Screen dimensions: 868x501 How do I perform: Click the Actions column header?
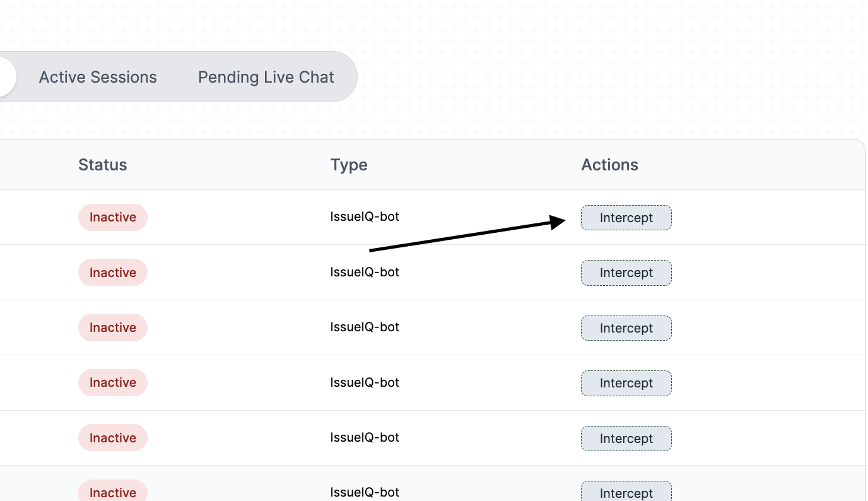(x=609, y=165)
